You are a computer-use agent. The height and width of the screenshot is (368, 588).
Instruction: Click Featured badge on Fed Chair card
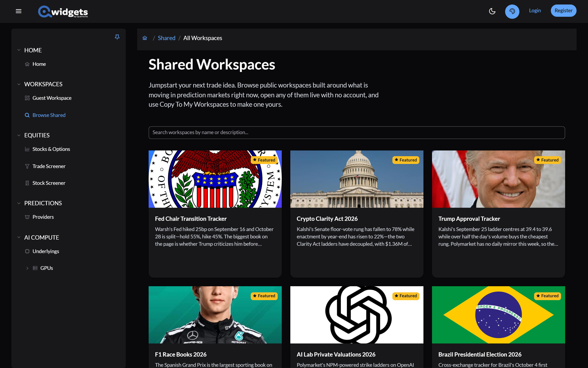click(264, 160)
